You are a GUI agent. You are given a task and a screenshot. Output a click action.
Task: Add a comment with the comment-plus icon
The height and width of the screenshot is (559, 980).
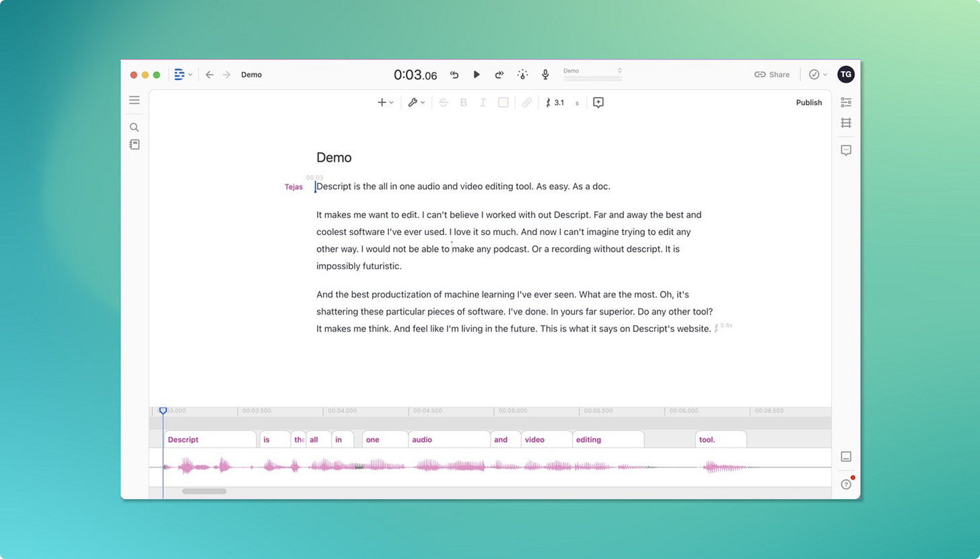[x=598, y=102]
